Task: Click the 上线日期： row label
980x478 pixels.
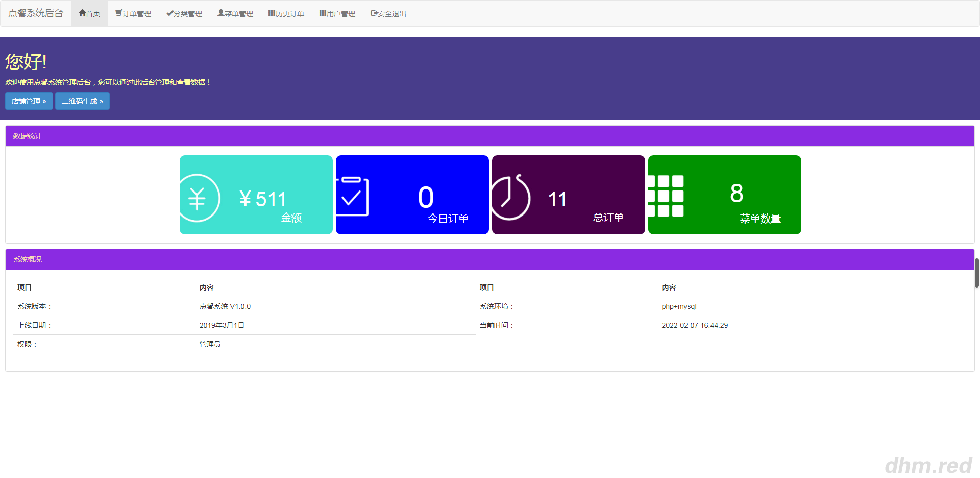Action: [34, 325]
